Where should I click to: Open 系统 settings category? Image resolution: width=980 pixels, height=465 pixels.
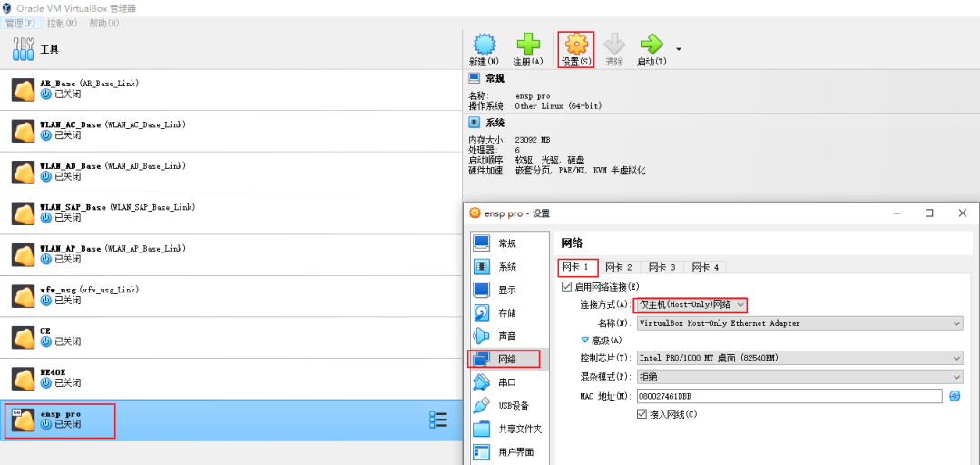[x=507, y=267]
